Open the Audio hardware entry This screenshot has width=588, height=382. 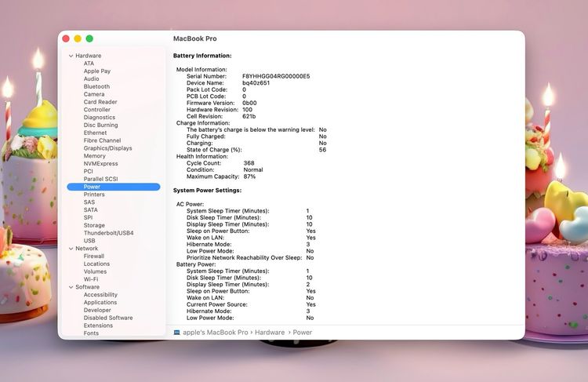[x=92, y=78]
